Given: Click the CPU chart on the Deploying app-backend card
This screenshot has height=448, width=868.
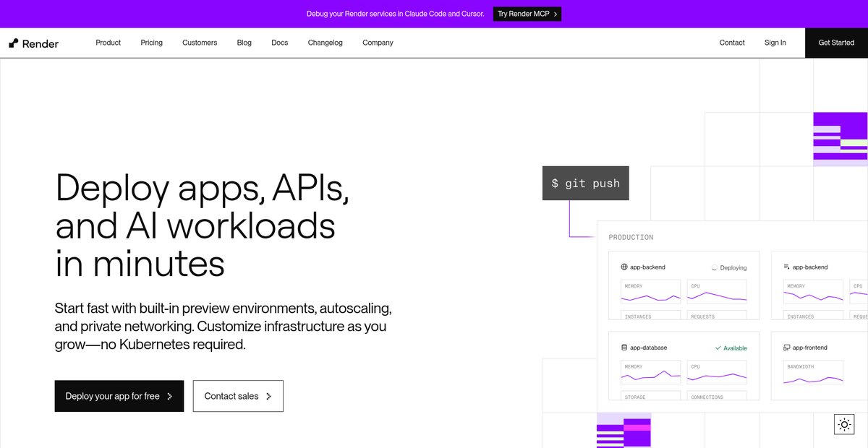Looking at the screenshot, I should (718, 291).
